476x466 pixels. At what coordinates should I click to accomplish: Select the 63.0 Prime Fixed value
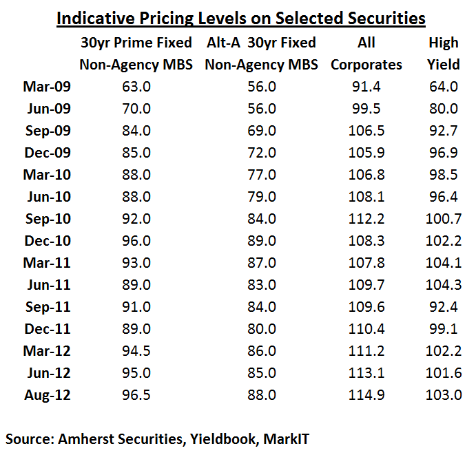tap(136, 87)
